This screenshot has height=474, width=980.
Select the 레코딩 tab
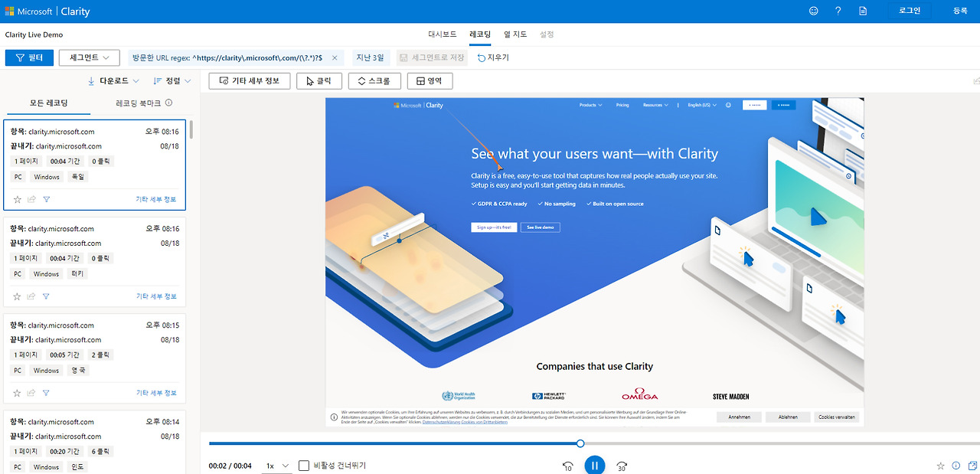480,34
